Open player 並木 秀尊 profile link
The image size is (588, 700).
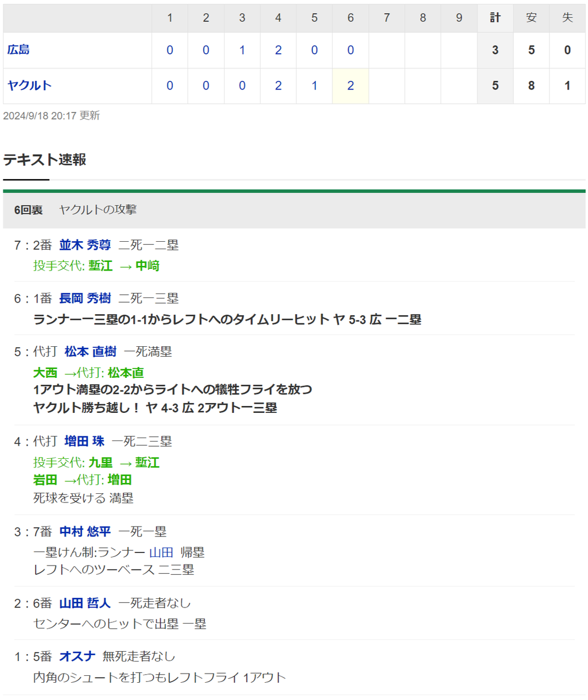(85, 245)
